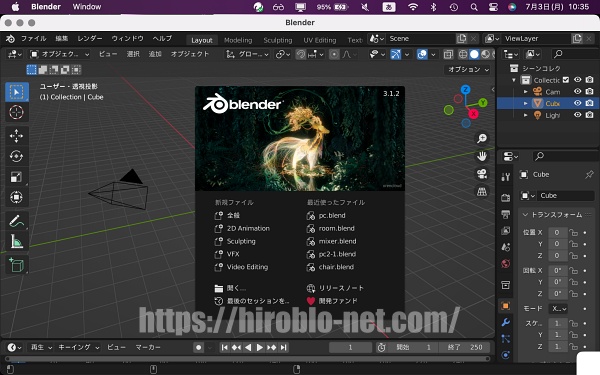Toggle Collection exclude checkbox in outliner
Screen dimensions: 600x375
point(566,80)
